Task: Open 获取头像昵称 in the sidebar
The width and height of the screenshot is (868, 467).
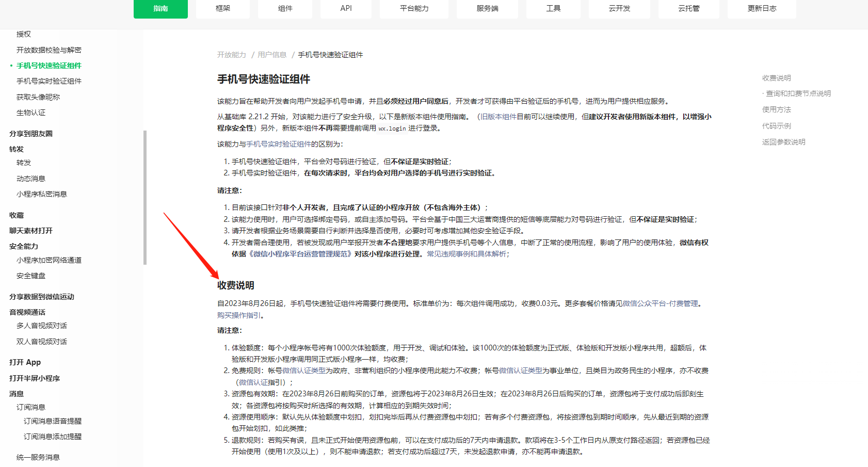Action: point(38,97)
